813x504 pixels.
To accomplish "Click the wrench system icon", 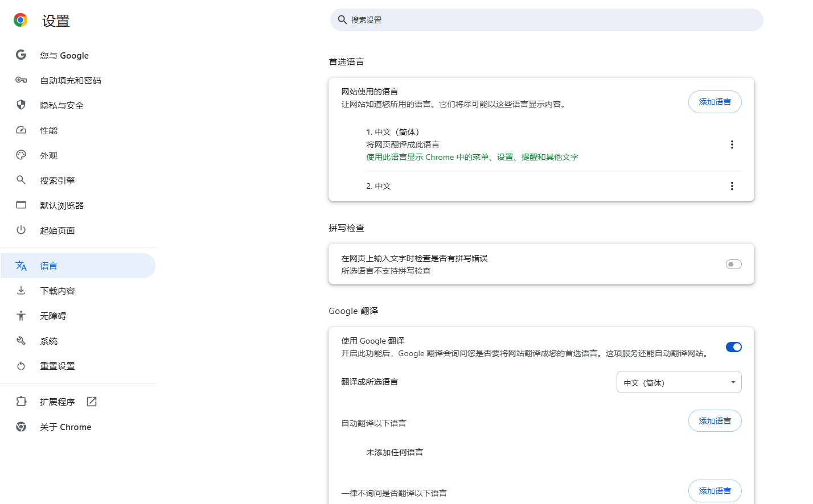I will pyautogui.click(x=21, y=341).
